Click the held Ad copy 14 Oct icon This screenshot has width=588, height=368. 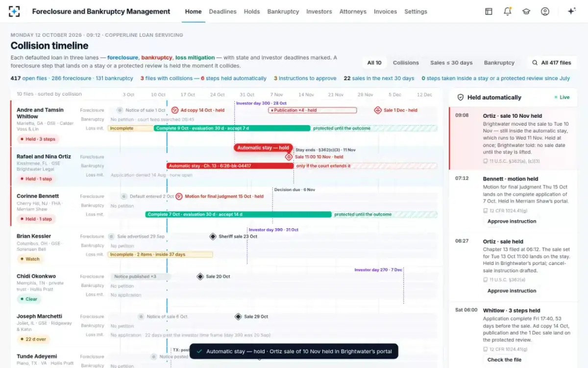coord(175,110)
